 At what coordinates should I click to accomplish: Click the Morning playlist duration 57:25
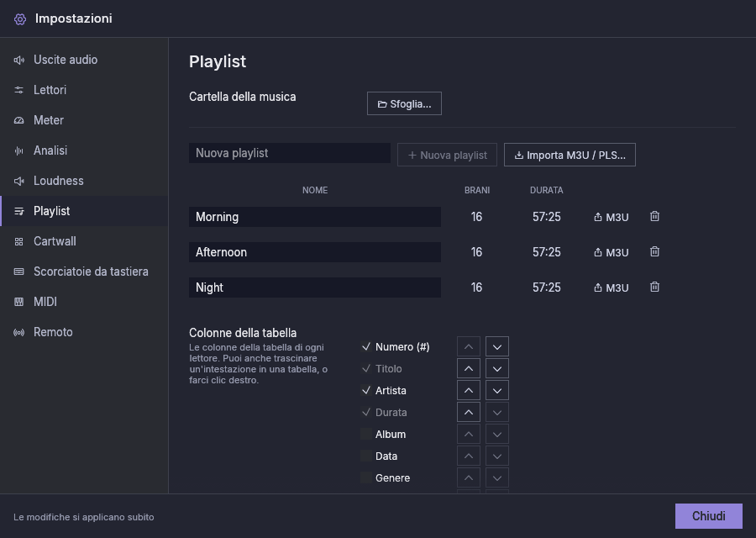[547, 217]
